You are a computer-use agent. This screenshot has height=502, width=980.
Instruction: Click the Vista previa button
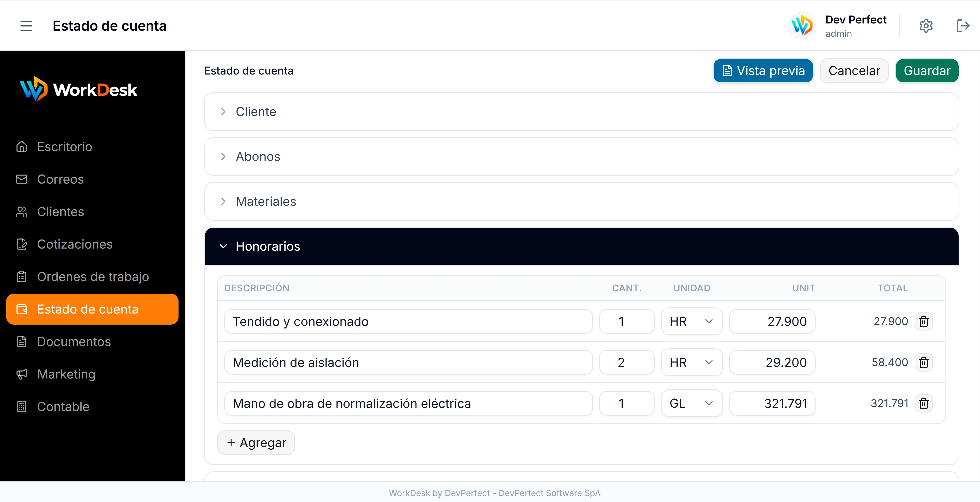(x=763, y=70)
